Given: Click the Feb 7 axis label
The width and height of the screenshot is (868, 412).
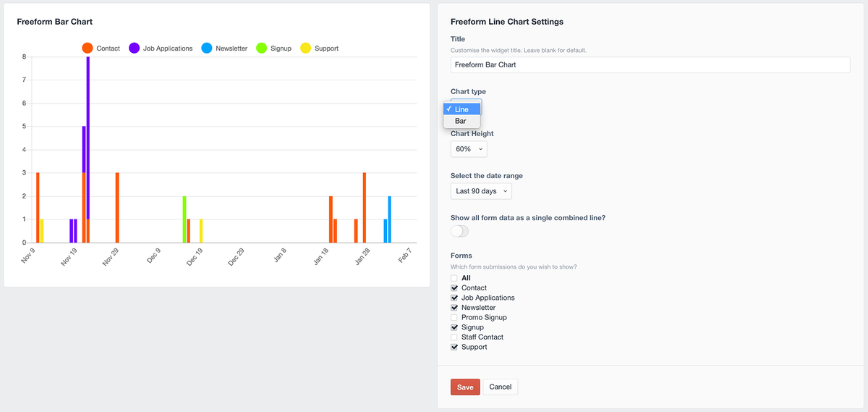Looking at the screenshot, I should pos(404,257).
